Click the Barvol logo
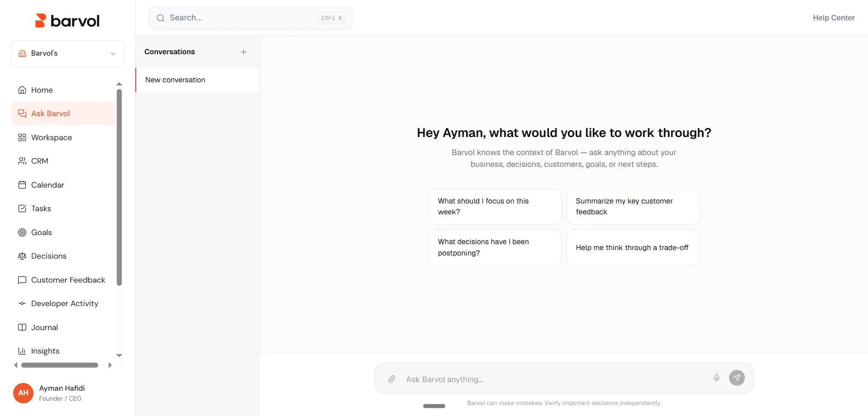Viewport: 868px width, 416px height. 67,20
